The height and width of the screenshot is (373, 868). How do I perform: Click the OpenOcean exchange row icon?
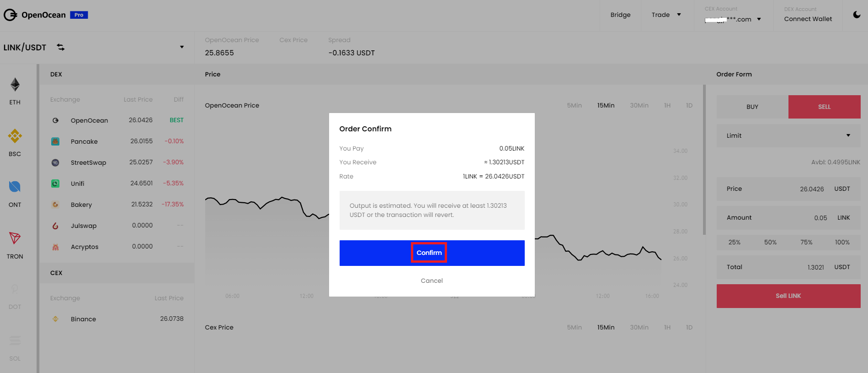[x=55, y=120]
